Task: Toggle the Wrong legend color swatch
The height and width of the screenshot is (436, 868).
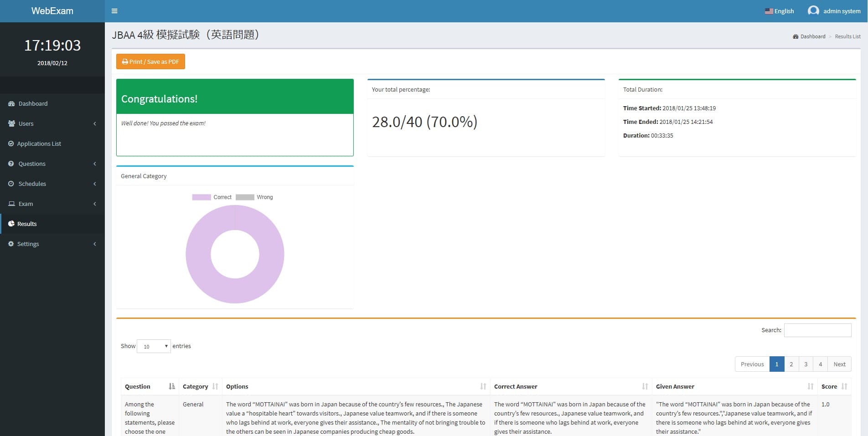Action: tap(245, 197)
